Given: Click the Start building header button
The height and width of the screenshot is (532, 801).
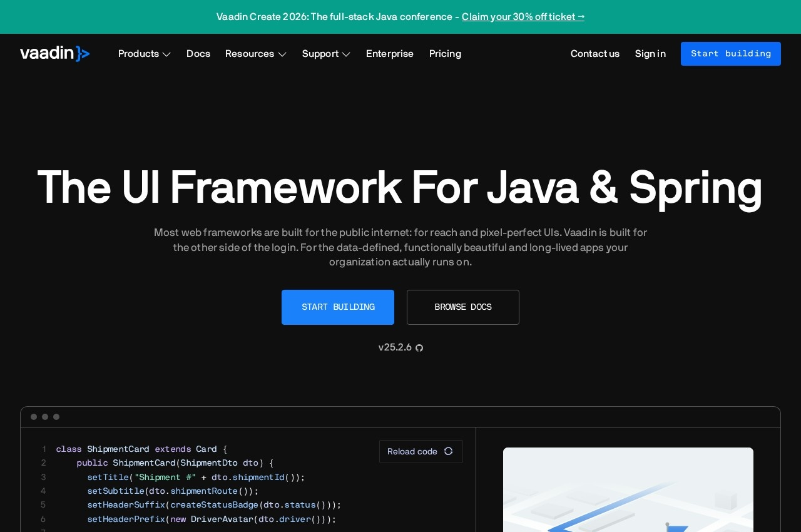Looking at the screenshot, I should [731, 54].
